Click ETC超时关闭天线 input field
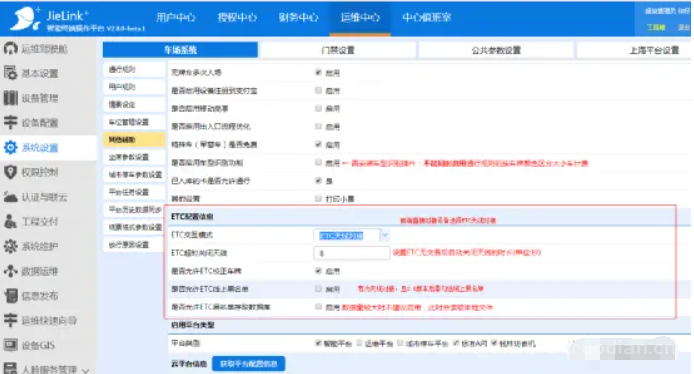The height and width of the screenshot is (374, 694). coord(351,253)
